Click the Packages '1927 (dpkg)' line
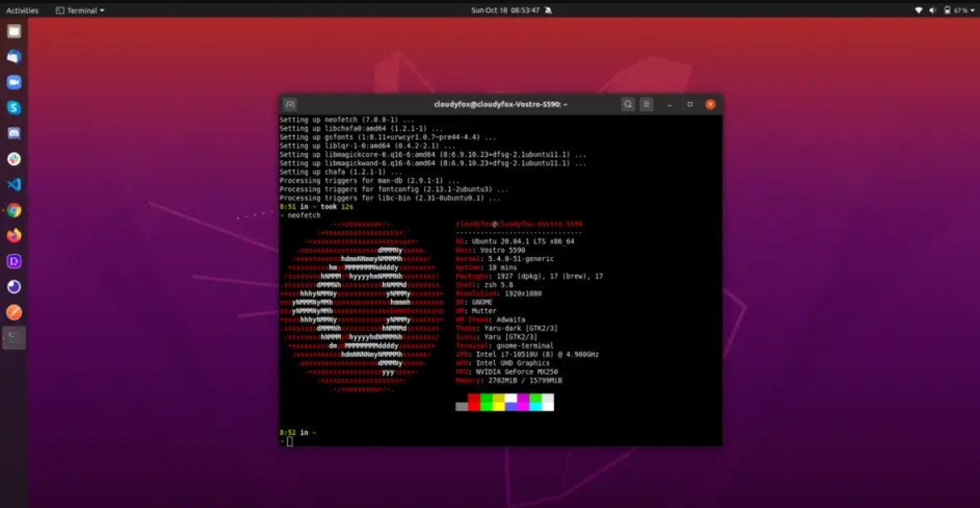Viewport: 980px width, 508px height. [x=529, y=277]
